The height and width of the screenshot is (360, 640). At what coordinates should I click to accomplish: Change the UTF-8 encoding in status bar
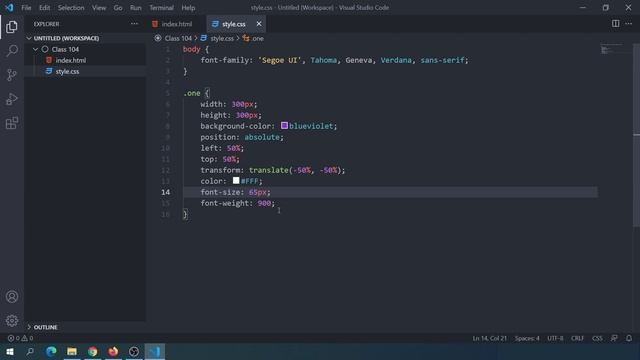click(555, 338)
